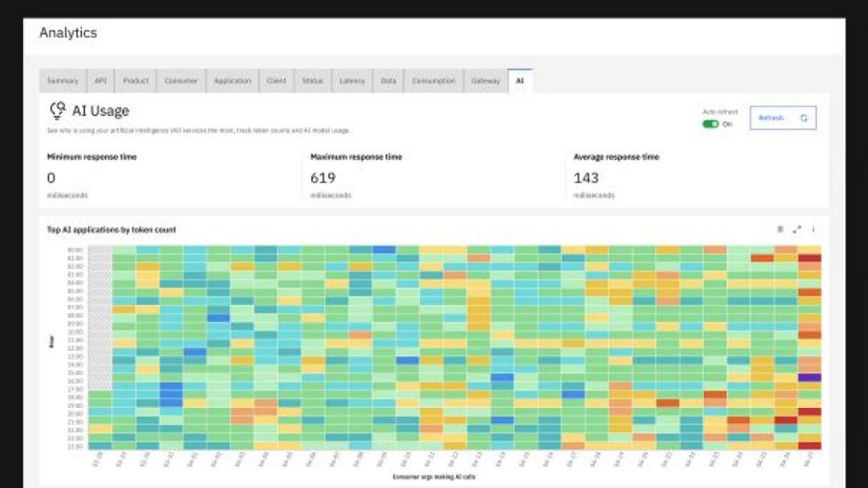Viewport: 868px width, 488px height.
Task: Click the Maximum response time value 619
Action: [323, 178]
